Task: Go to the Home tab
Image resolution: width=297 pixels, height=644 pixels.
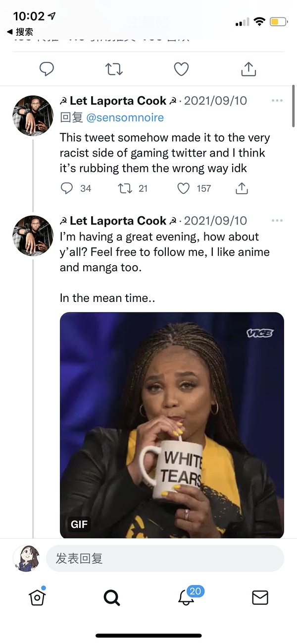Action: pos(38,597)
